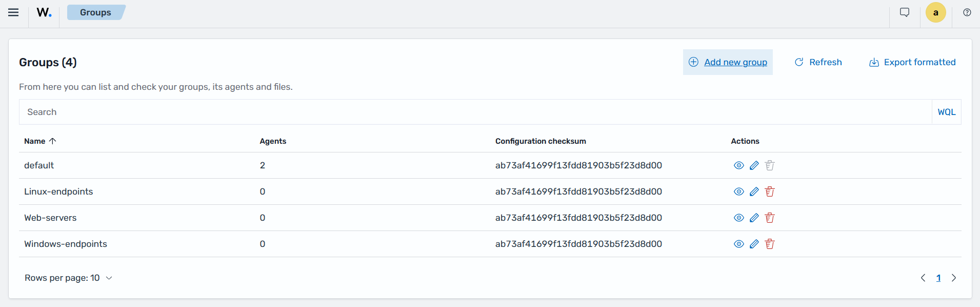
Task: Click the sort arrow next to Name
Action: click(x=52, y=141)
